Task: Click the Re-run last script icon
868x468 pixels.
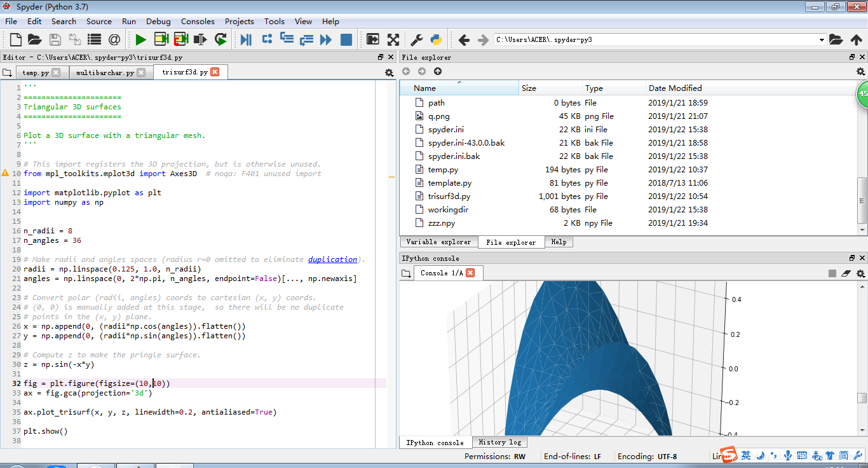Action: click(x=220, y=40)
